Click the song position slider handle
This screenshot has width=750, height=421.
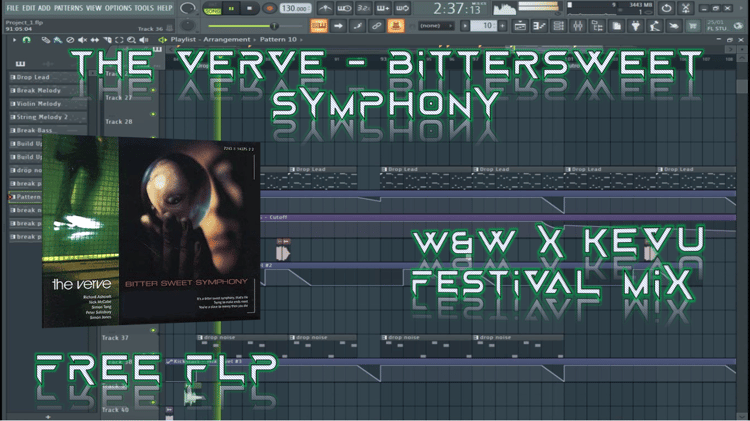[x=274, y=26]
